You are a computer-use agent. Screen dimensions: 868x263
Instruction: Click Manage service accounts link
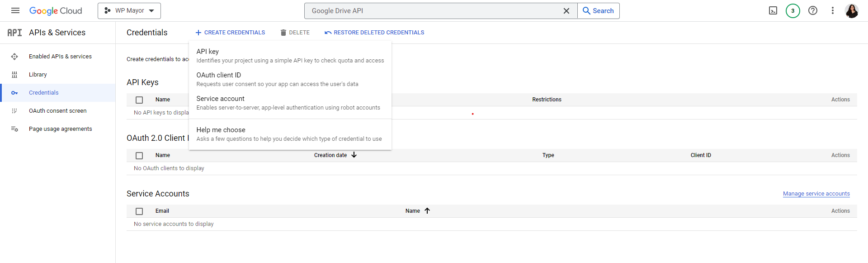pos(816,194)
